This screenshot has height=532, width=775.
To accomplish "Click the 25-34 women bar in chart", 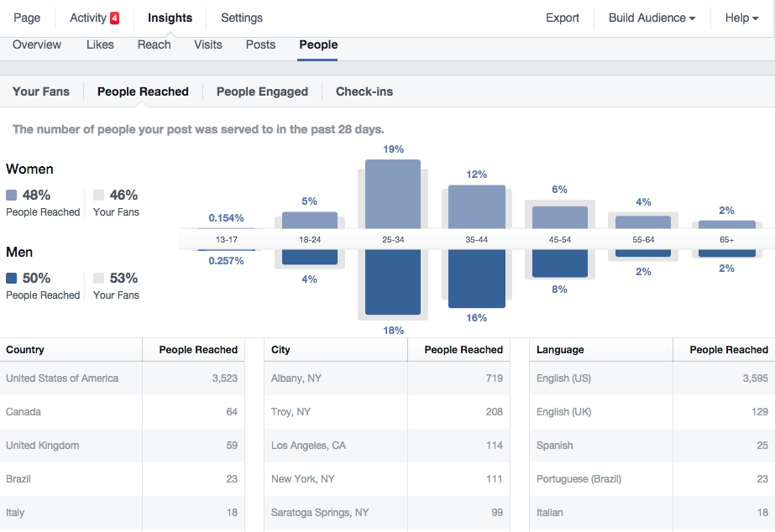I will tap(393, 193).
